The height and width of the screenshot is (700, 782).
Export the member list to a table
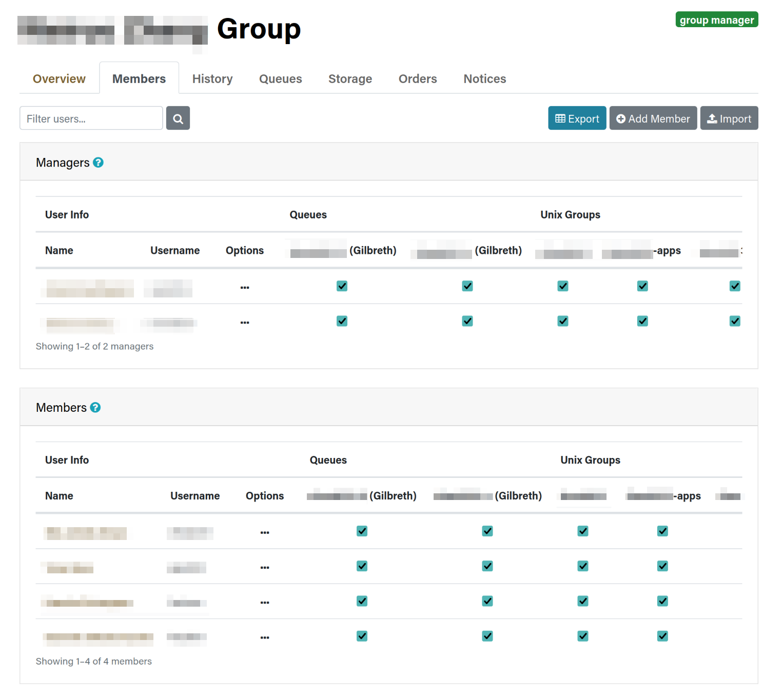click(x=577, y=118)
